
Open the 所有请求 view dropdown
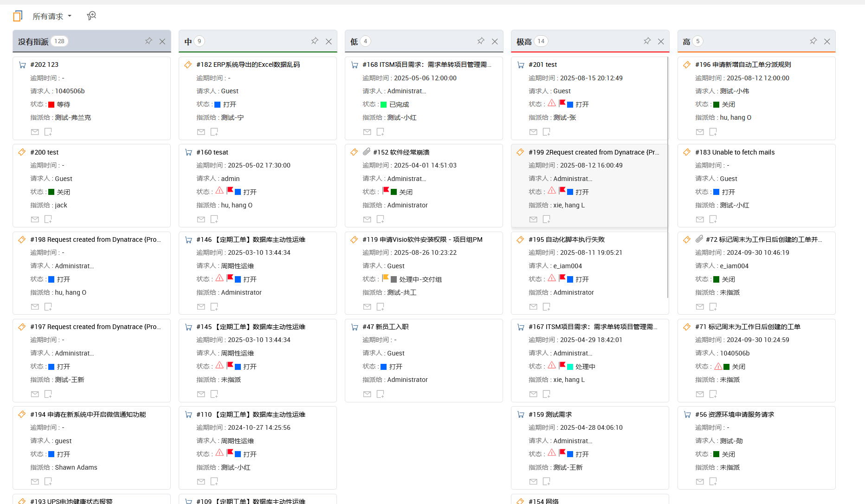pos(52,16)
